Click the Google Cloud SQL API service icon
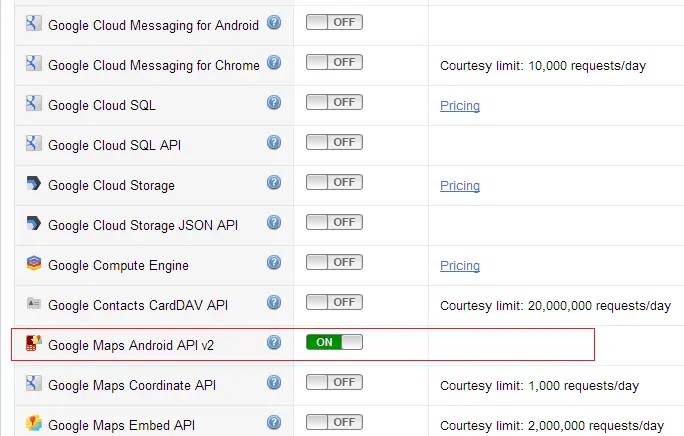This screenshot has height=436, width=684. click(x=34, y=143)
